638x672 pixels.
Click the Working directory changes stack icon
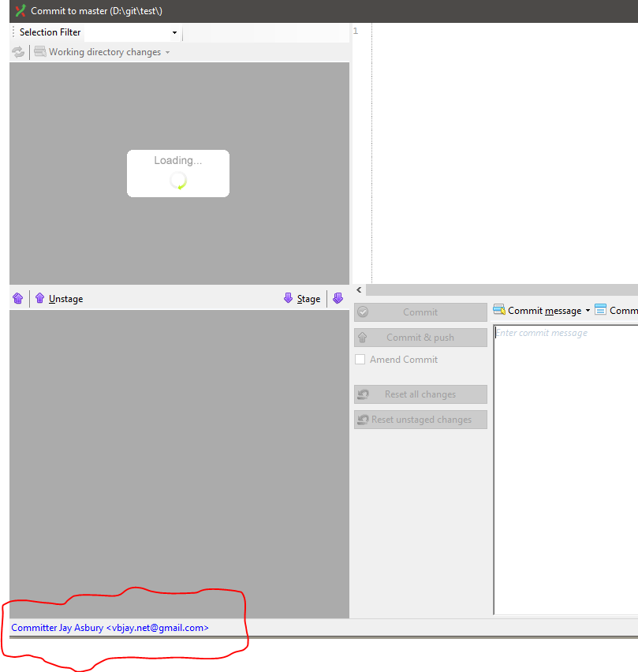(x=39, y=51)
